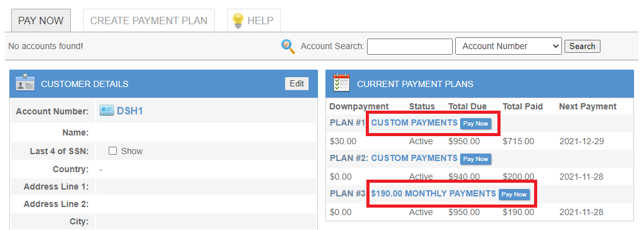644x230 pixels.
Task: Switch to the Pay Now tab
Action: click(x=40, y=21)
